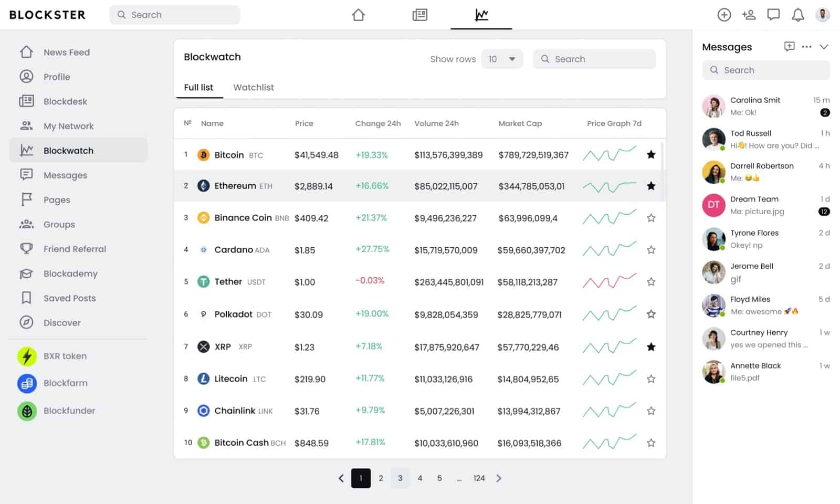Viewport: 840px width, 504px height.
Task: Click the Ethereum coin logo icon
Action: (x=203, y=186)
